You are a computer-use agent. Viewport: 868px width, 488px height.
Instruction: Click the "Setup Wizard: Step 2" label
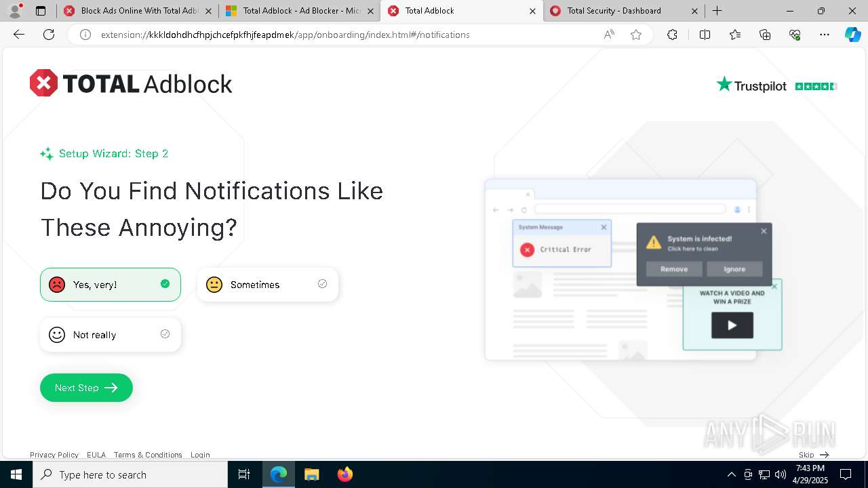click(x=113, y=154)
